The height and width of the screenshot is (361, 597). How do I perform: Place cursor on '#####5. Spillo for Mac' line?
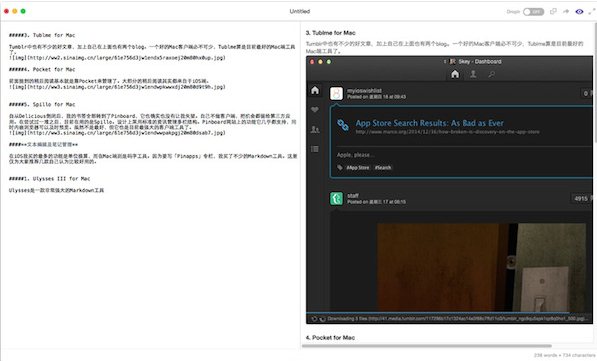[42, 104]
